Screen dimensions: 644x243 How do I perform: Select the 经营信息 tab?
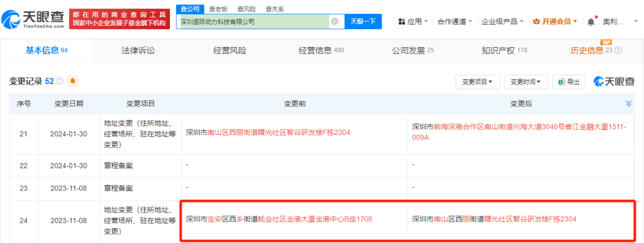click(321, 51)
